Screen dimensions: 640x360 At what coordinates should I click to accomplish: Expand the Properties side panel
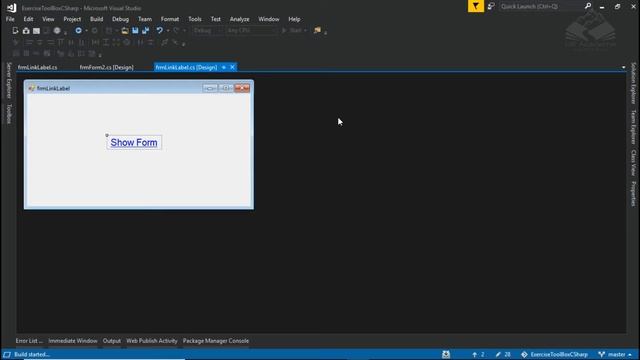(633, 193)
